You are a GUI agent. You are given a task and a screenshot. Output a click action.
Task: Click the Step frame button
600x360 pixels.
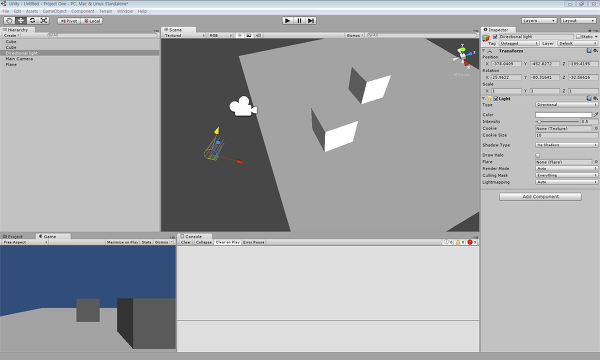point(311,21)
